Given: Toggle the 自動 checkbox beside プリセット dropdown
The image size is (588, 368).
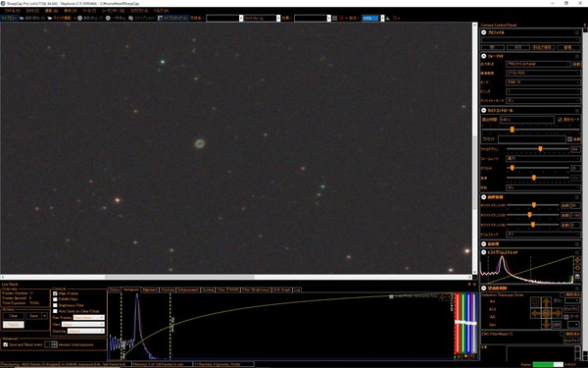Looking at the screenshot, I should point(570,139).
